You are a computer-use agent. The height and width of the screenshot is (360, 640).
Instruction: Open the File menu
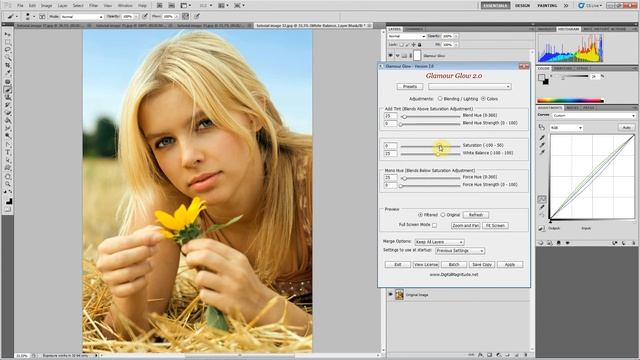20,6
